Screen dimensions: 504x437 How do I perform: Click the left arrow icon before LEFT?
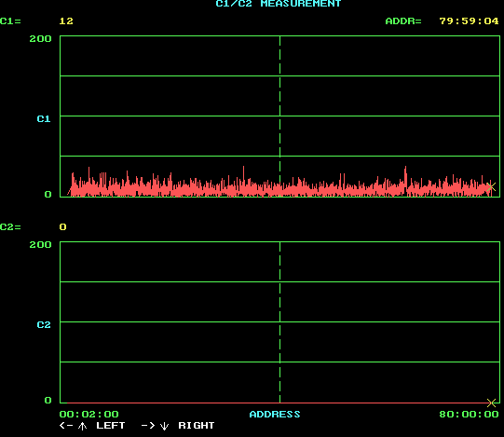pyautogui.click(x=66, y=426)
